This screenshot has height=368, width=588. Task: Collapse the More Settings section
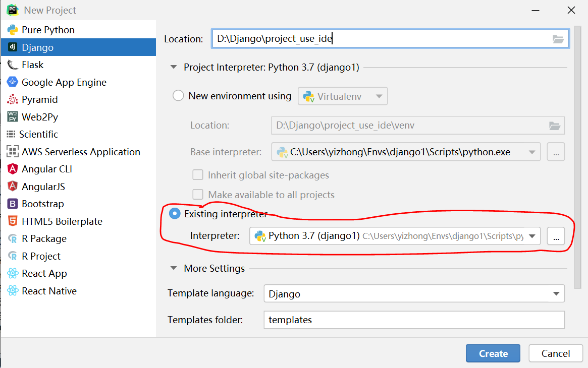[174, 268]
